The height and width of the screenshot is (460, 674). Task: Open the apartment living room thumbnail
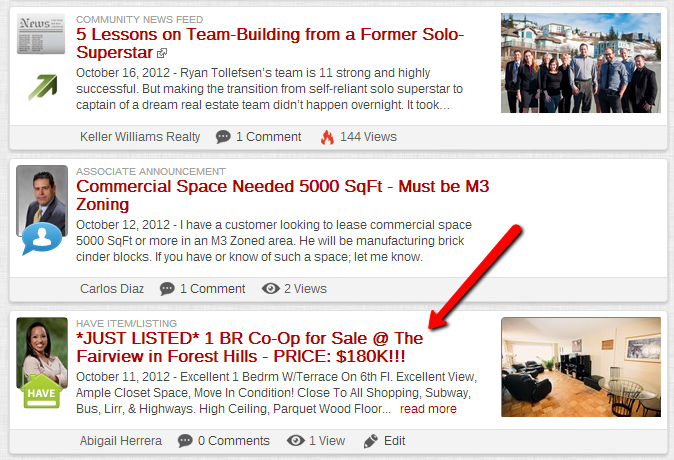(581, 367)
